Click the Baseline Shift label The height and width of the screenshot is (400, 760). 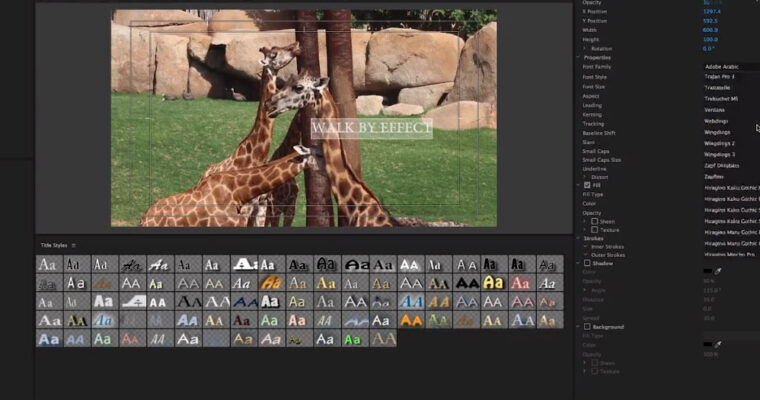[599, 133]
